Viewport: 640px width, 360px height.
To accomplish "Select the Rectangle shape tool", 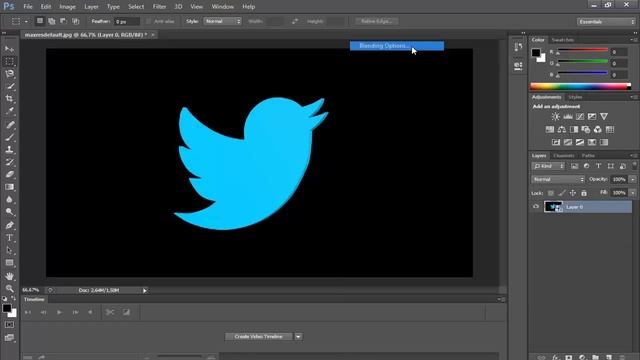I will [x=9, y=263].
